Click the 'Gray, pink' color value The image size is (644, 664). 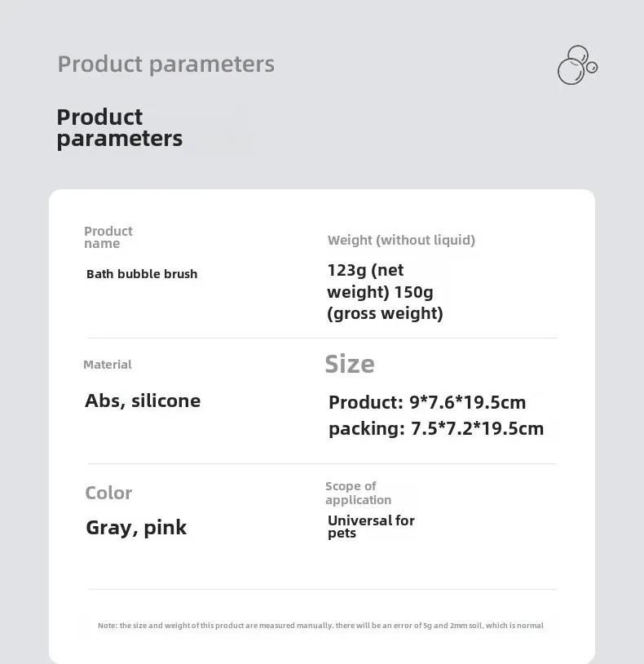coord(136,528)
